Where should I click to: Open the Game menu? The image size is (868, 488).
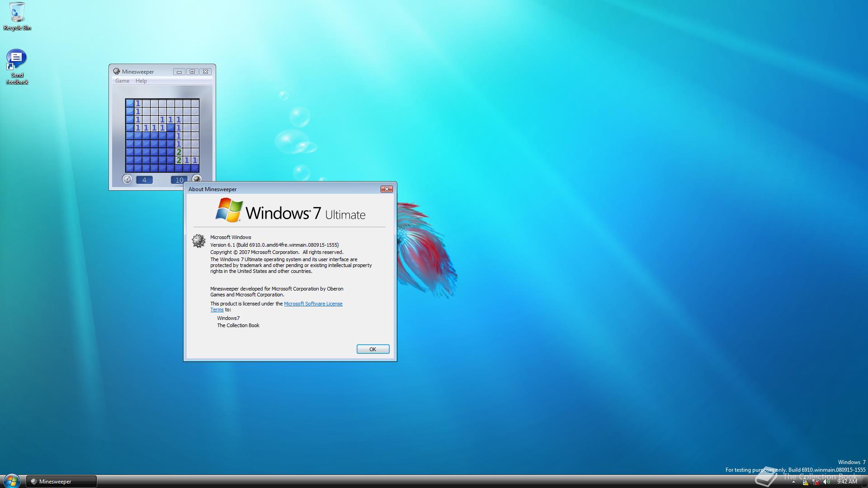point(122,81)
